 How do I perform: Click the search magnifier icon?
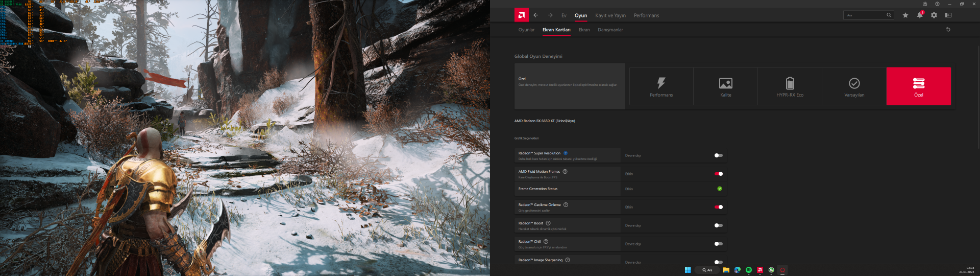(889, 15)
